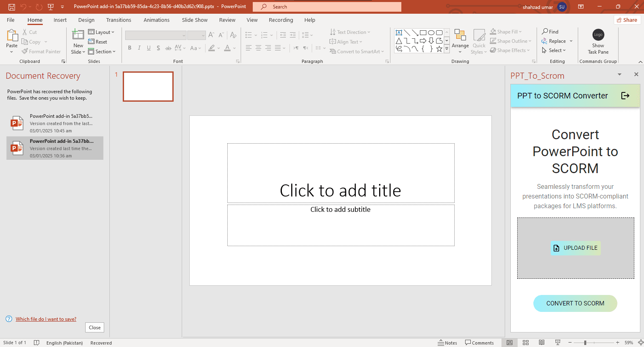The width and height of the screenshot is (644, 347).
Task: Switch to Reading View icon
Action: click(x=541, y=343)
